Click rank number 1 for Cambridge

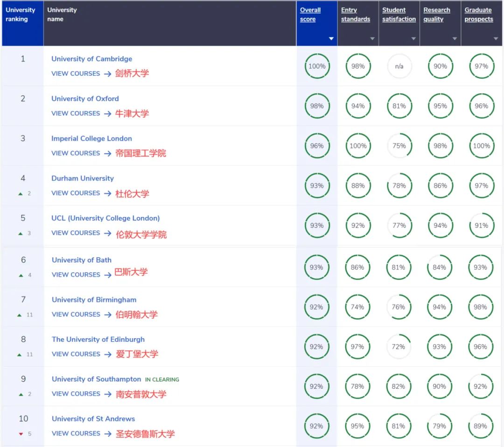point(23,59)
